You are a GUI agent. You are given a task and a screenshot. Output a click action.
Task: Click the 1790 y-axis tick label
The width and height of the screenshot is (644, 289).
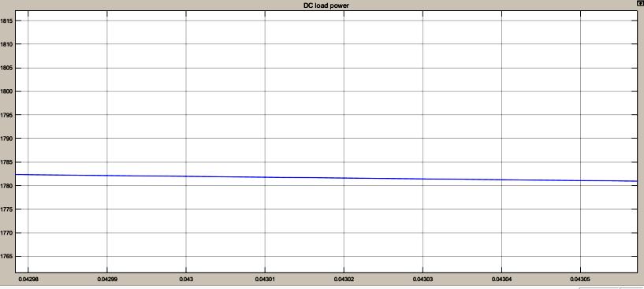pyautogui.click(x=6, y=139)
